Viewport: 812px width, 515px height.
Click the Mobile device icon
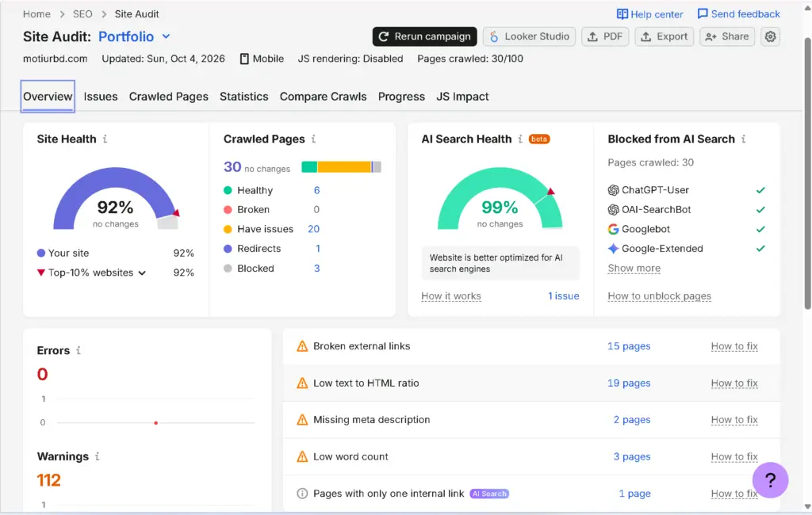click(x=244, y=59)
